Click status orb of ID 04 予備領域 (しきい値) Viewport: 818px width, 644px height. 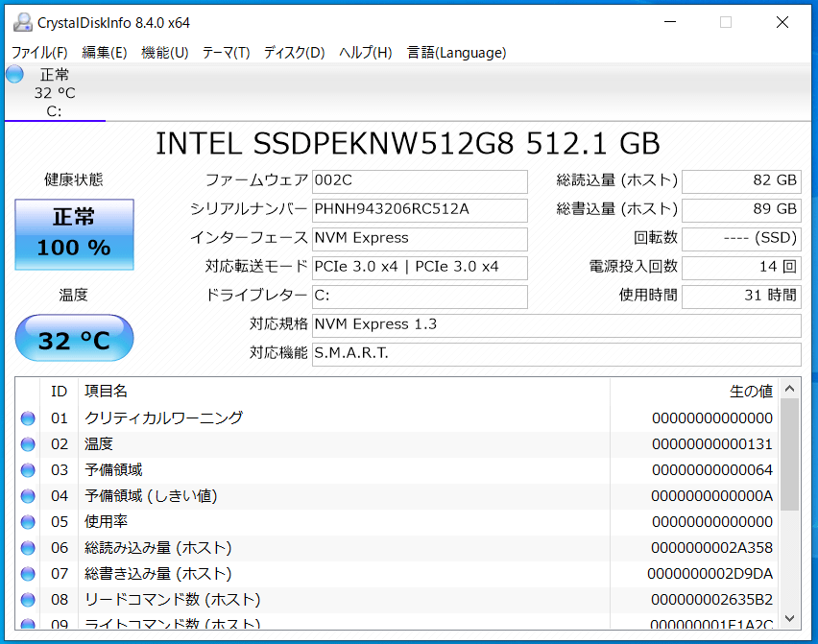pyautogui.click(x=28, y=496)
